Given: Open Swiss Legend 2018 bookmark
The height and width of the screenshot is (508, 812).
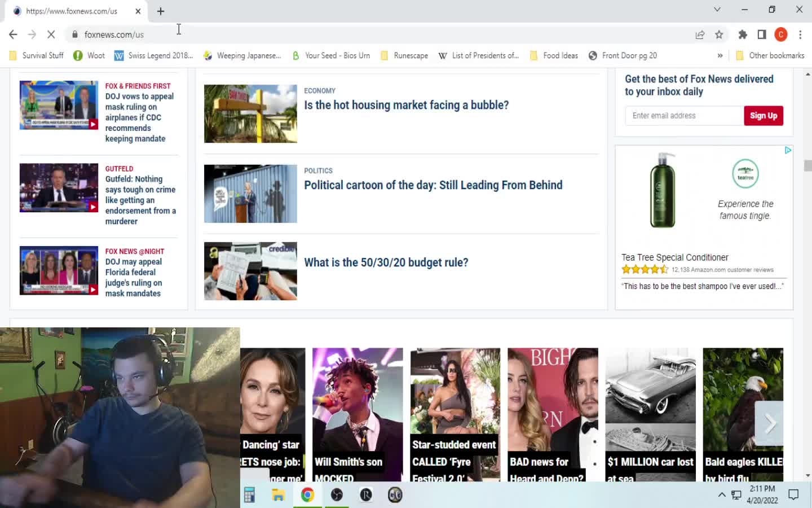Looking at the screenshot, I should coord(153,55).
